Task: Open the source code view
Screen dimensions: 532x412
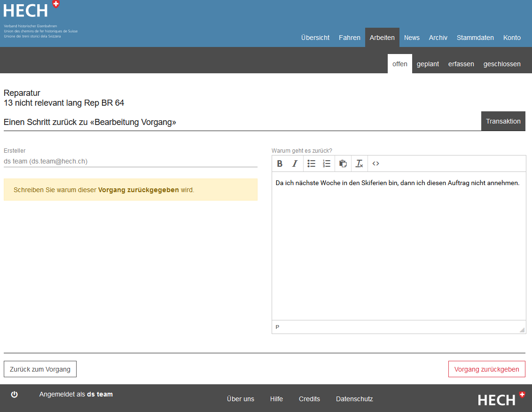Action: (376, 163)
